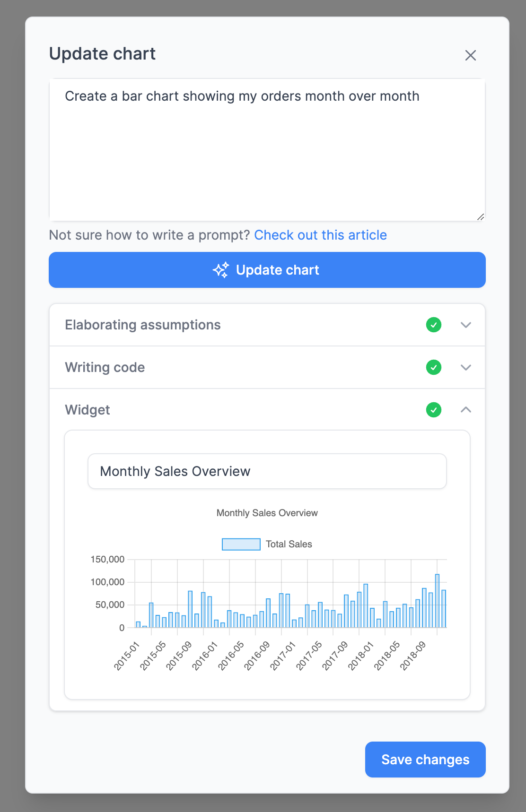
Task: Toggle the Total Sales legend swatch
Action: (241, 544)
